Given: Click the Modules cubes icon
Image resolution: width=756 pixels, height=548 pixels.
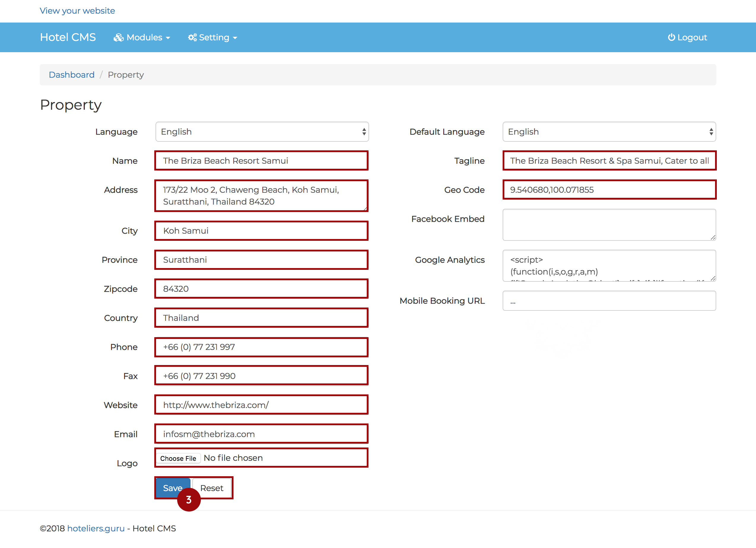Looking at the screenshot, I should tap(118, 38).
